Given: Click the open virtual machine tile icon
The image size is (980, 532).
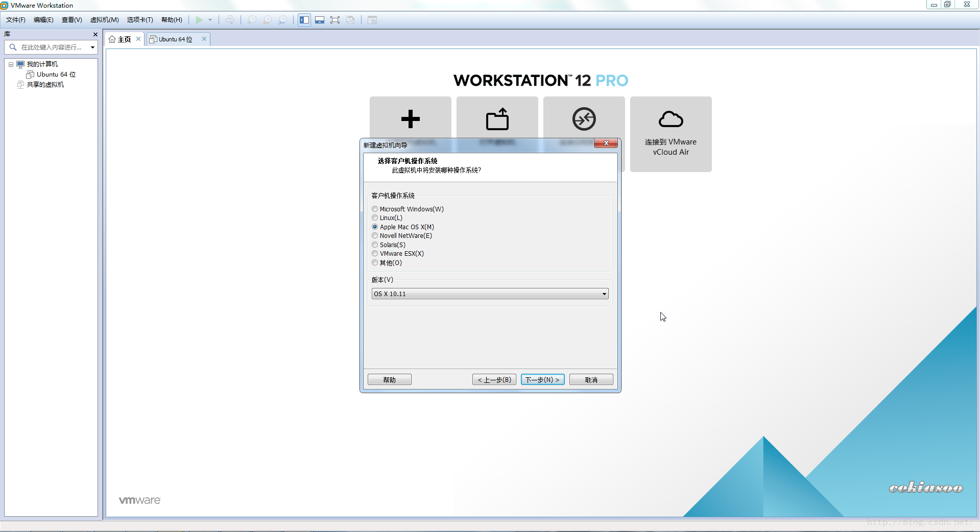Looking at the screenshot, I should point(497,119).
